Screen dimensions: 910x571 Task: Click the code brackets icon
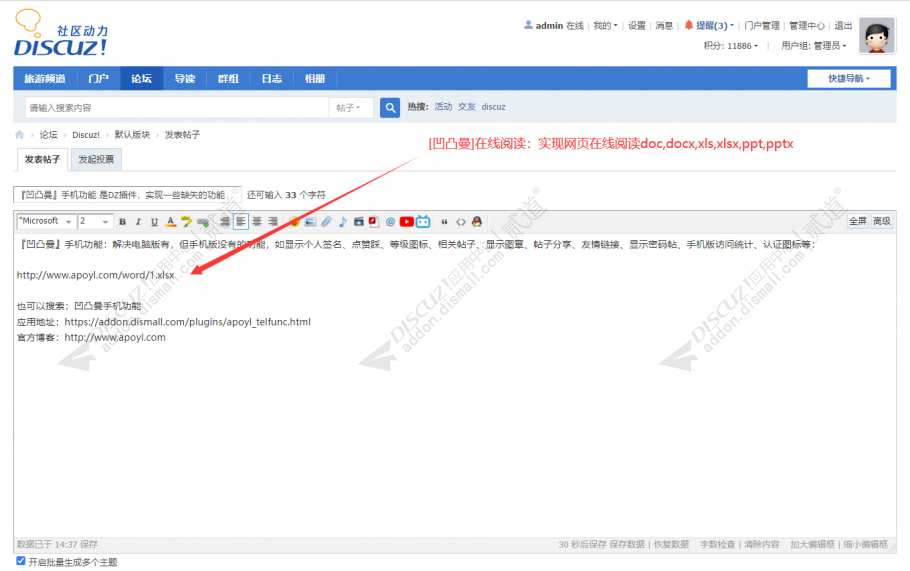[x=461, y=222]
